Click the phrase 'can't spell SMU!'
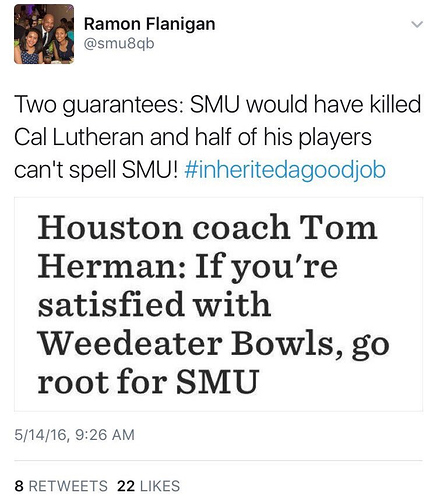 click(x=96, y=170)
